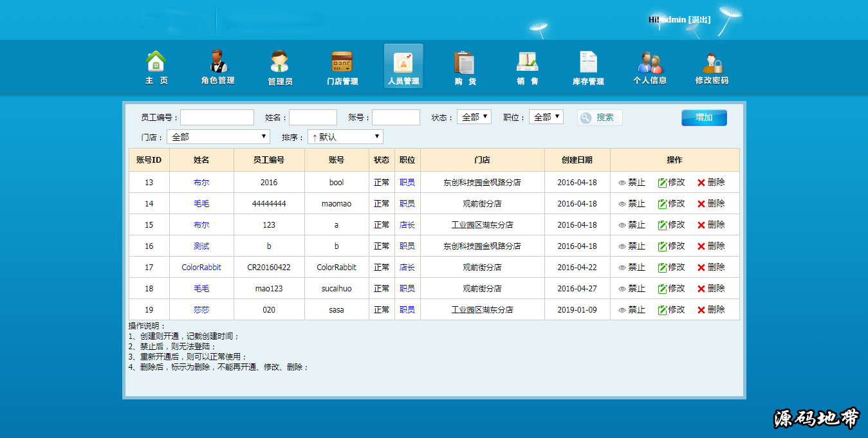Open ColorRabbit name link

pyautogui.click(x=201, y=268)
